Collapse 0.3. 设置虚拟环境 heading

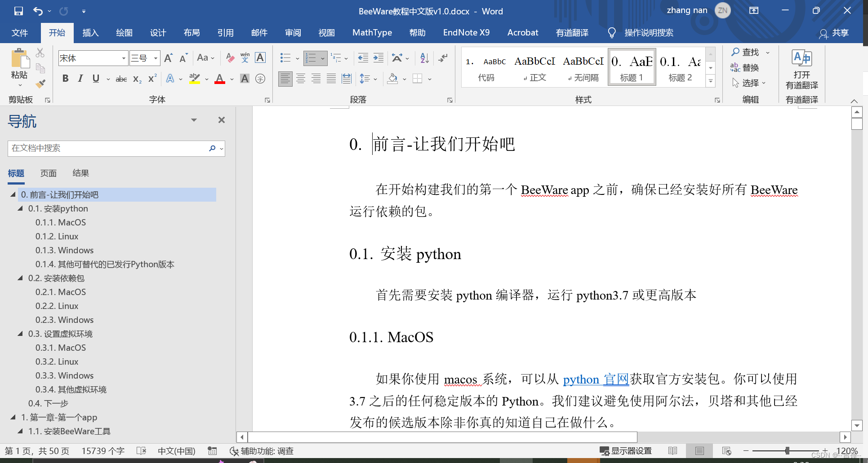pyautogui.click(x=20, y=334)
